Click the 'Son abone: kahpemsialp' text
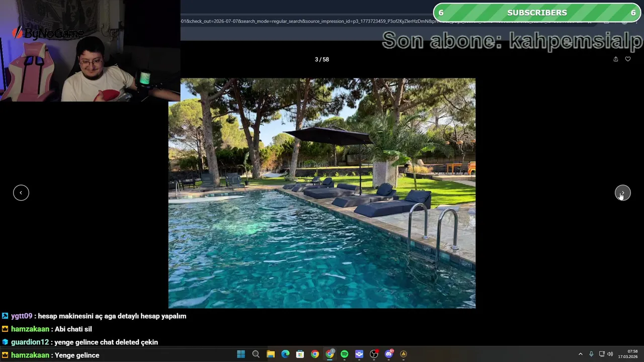 click(x=512, y=40)
